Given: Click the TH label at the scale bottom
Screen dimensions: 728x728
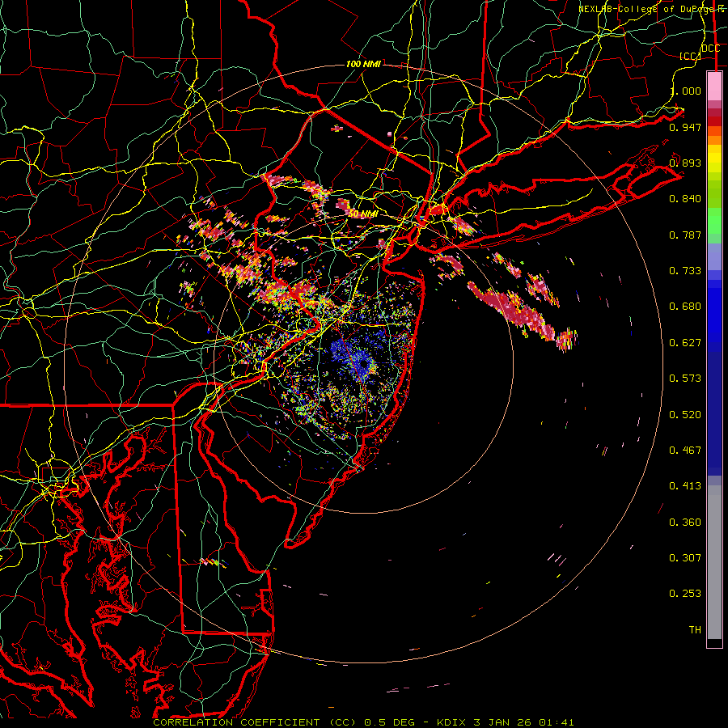Looking at the screenshot, I should point(695,630).
